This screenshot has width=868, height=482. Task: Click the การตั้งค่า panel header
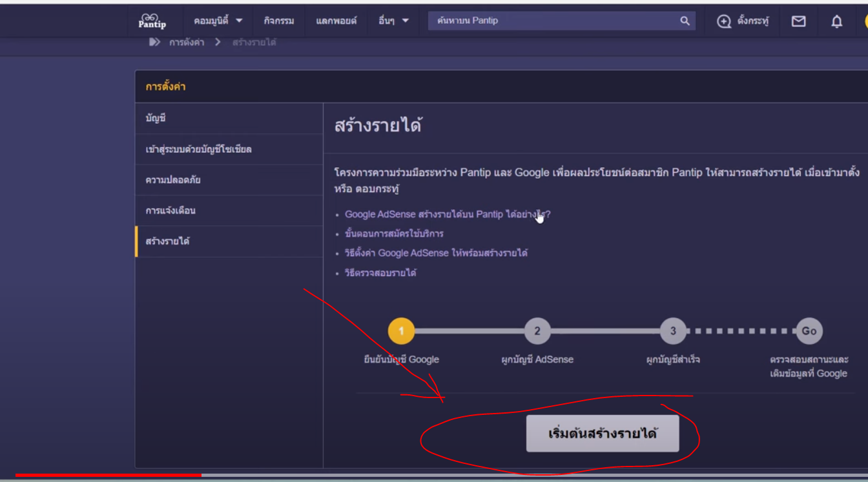click(501, 86)
